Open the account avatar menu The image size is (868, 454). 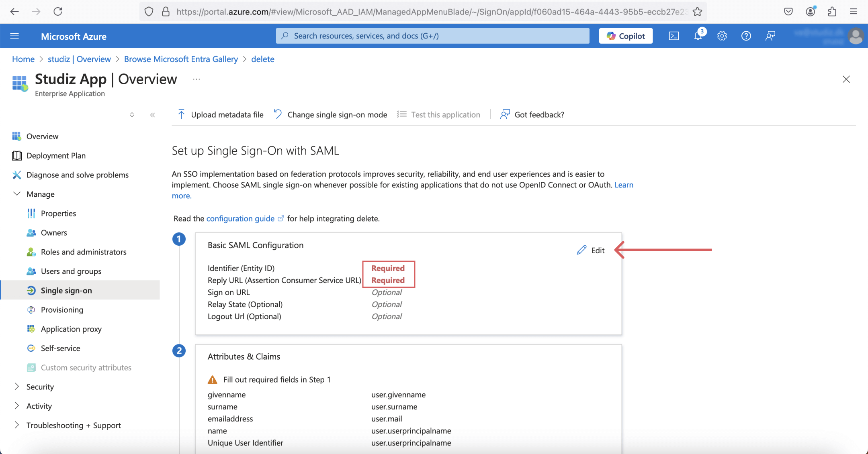pyautogui.click(x=856, y=36)
